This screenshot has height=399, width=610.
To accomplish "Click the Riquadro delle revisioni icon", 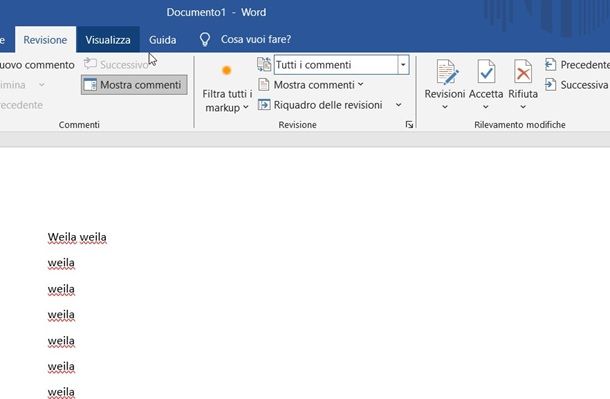I will point(264,105).
